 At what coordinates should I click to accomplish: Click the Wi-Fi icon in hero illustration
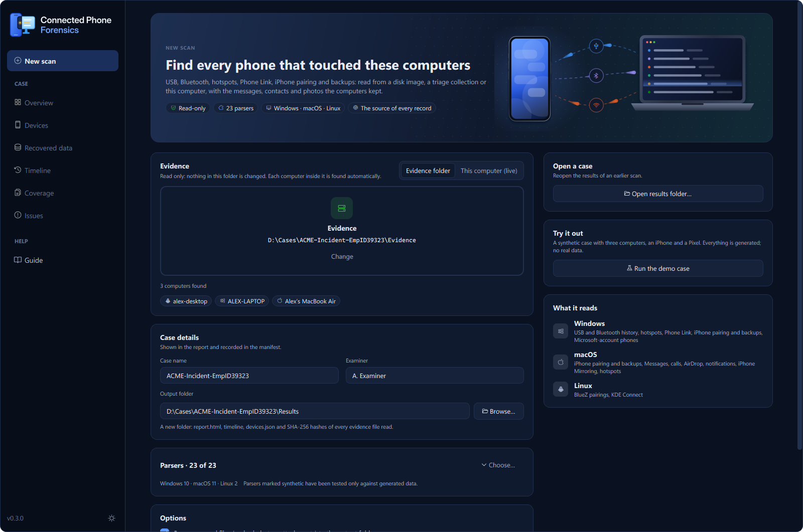[x=596, y=105]
